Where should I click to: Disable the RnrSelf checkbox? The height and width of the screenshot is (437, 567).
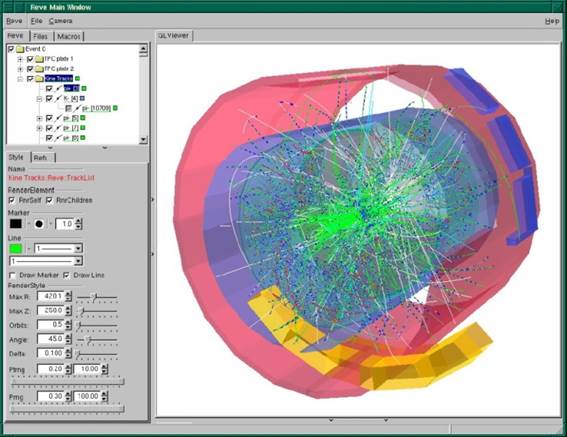click(12, 200)
